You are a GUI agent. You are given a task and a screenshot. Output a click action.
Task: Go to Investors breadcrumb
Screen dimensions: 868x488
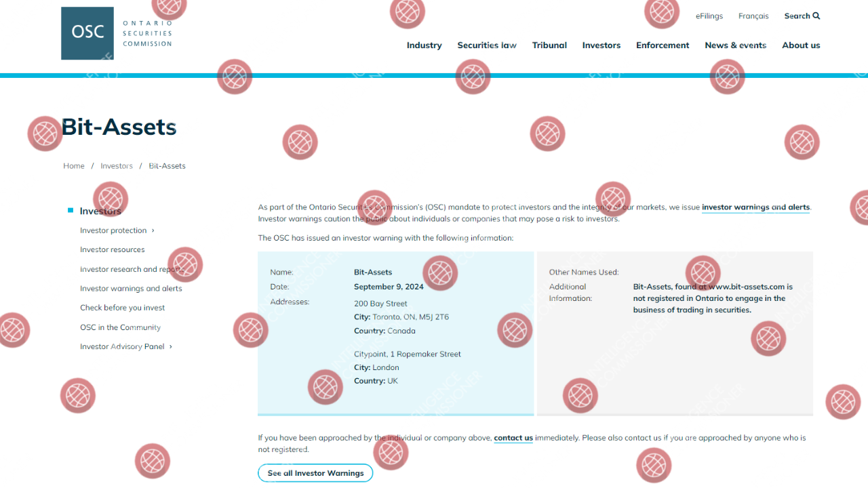tap(117, 166)
